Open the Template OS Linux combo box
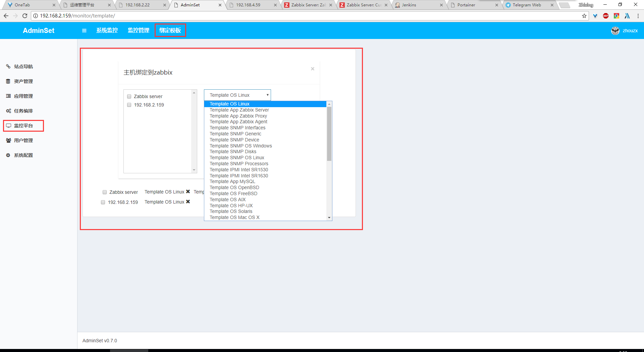 pyautogui.click(x=237, y=95)
